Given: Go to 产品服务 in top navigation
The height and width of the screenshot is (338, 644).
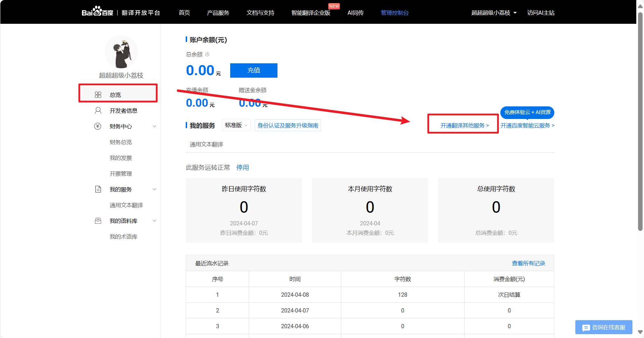Looking at the screenshot, I should pyautogui.click(x=218, y=13).
